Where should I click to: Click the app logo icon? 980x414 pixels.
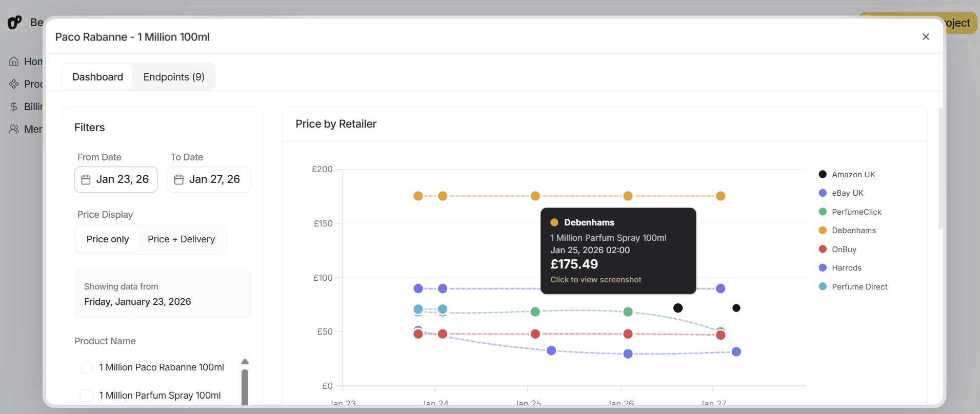tap(14, 23)
